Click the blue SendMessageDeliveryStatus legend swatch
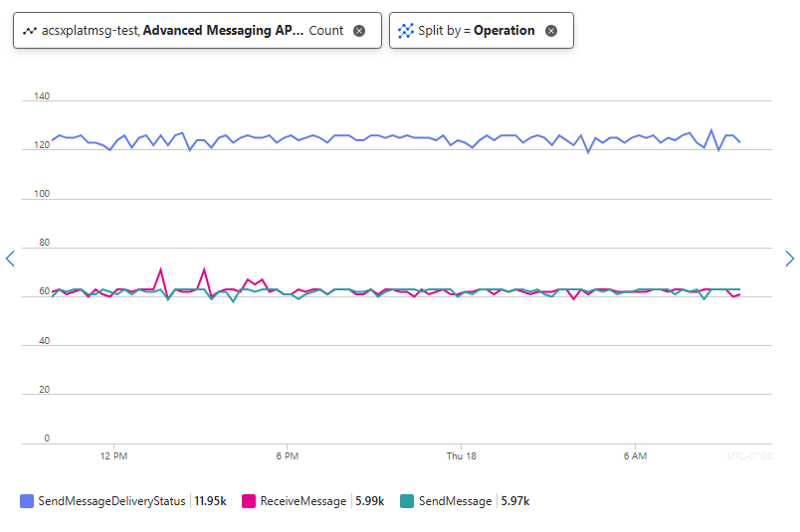The image size is (800, 532). (x=27, y=502)
